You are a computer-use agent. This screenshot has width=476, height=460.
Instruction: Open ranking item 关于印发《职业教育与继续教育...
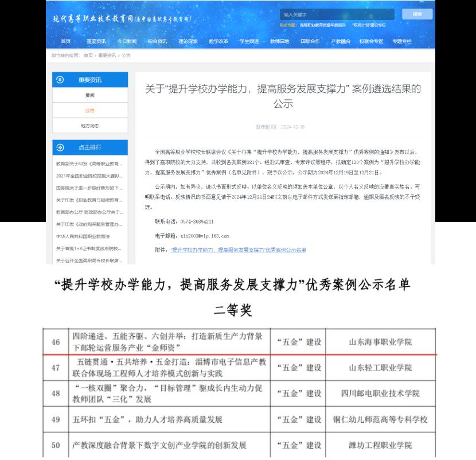pyautogui.click(x=89, y=200)
